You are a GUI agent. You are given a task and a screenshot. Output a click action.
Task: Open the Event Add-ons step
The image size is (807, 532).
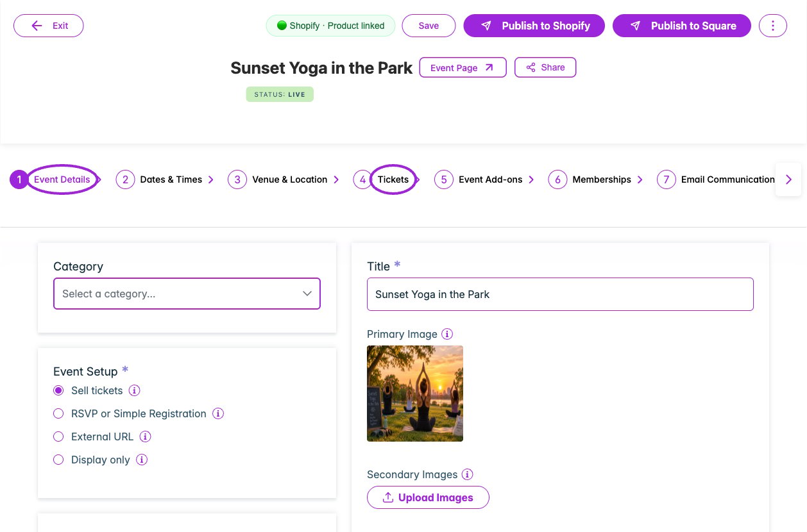(x=491, y=179)
